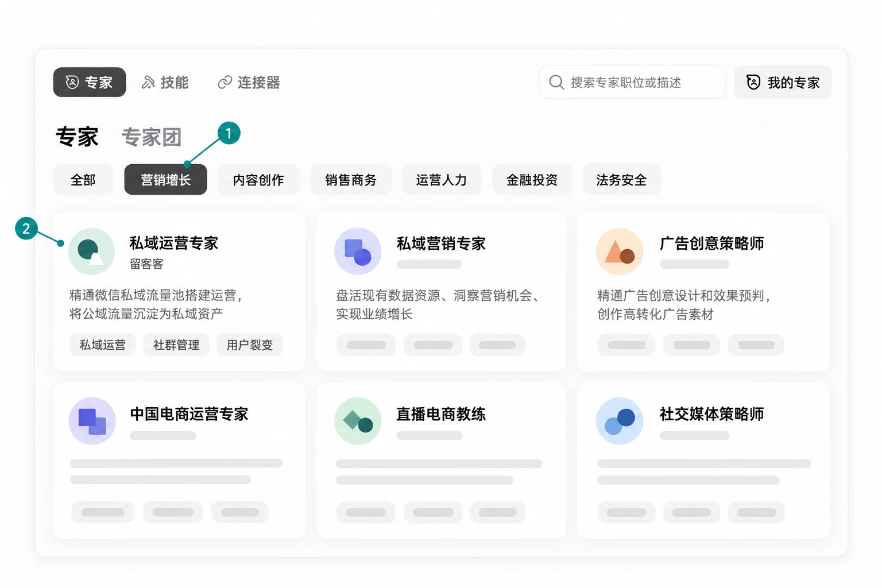
Task: Click the 留客客 subtitle text
Action: tap(146, 264)
